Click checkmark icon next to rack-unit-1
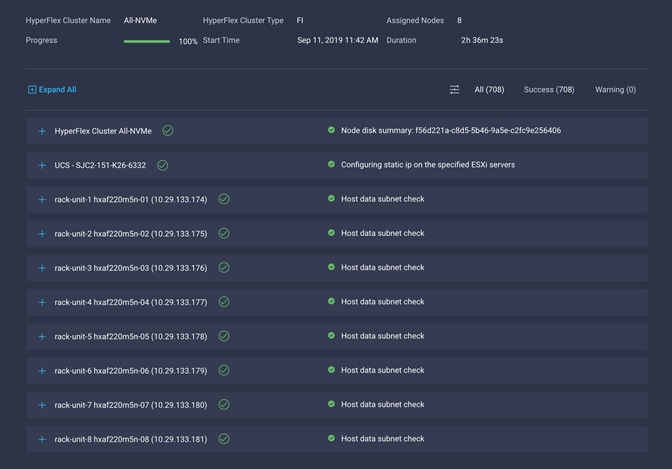The height and width of the screenshot is (469, 672). pos(224,199)
